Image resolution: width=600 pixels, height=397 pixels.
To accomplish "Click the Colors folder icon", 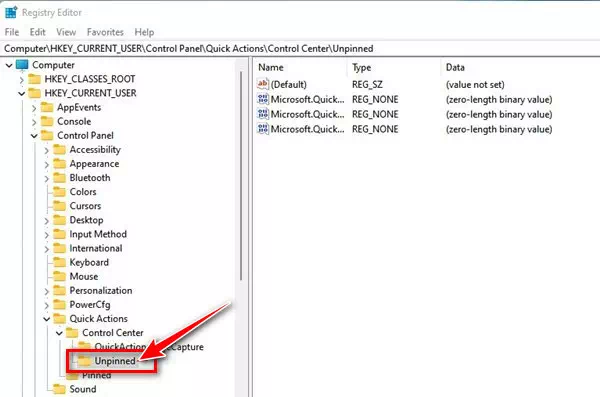I will pos(59,192).
